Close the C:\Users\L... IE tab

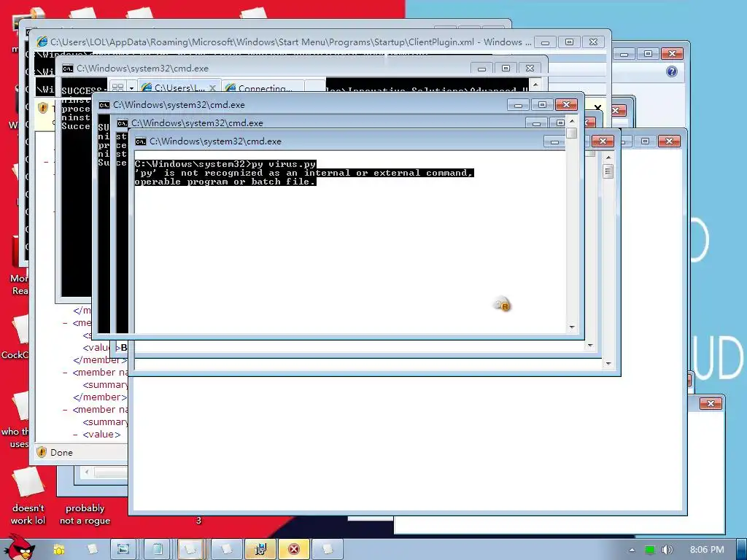coord(212,88)
